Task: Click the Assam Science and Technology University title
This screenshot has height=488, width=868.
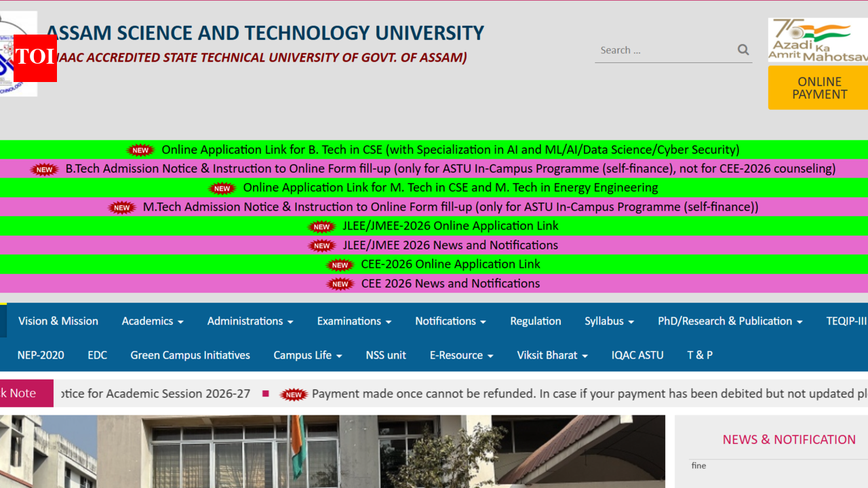Action: coord(265,33)
